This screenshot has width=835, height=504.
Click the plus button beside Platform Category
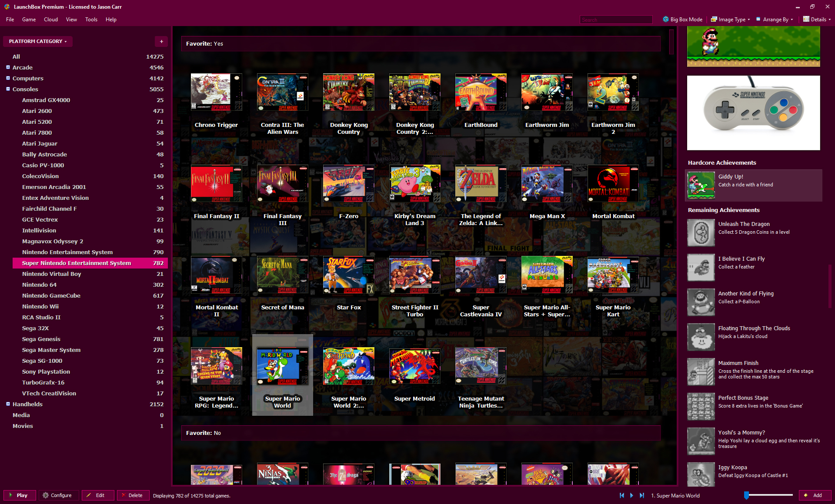pyautogui.click(x=161, y=41)
